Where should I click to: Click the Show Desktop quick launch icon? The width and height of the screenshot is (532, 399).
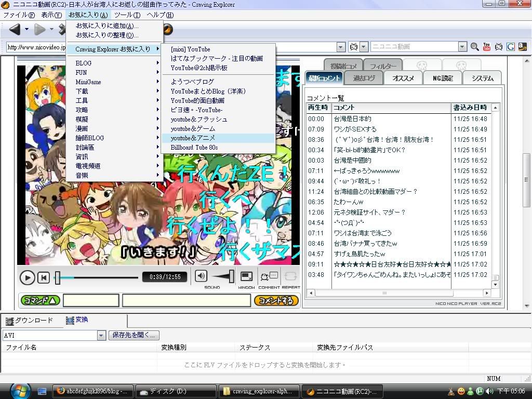42,392
